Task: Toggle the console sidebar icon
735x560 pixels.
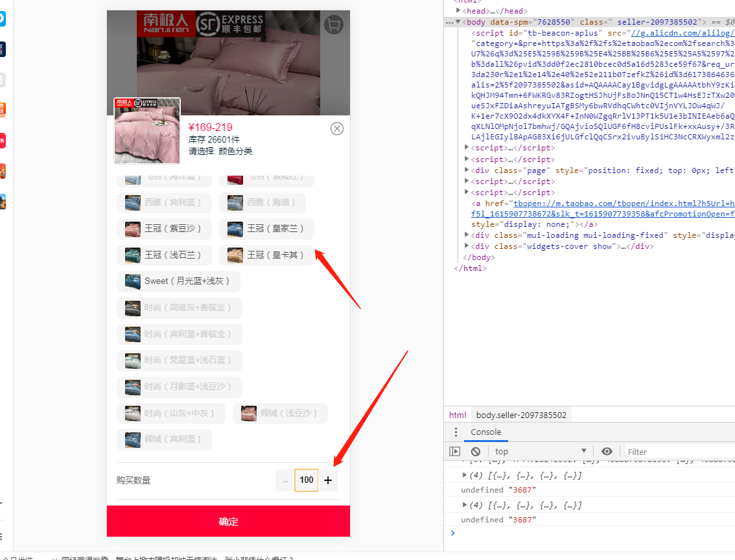Action: coord(455,451)
